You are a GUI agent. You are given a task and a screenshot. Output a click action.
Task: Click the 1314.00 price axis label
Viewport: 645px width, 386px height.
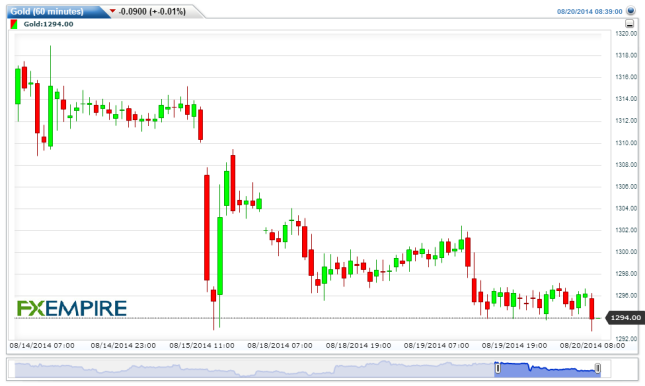[626, 99]
